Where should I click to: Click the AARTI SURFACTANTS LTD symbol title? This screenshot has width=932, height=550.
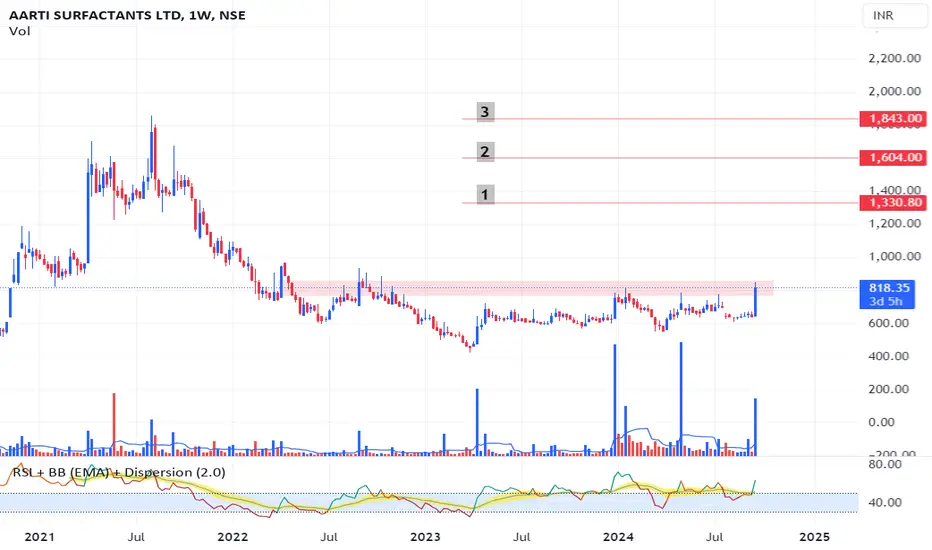[127, 15]
